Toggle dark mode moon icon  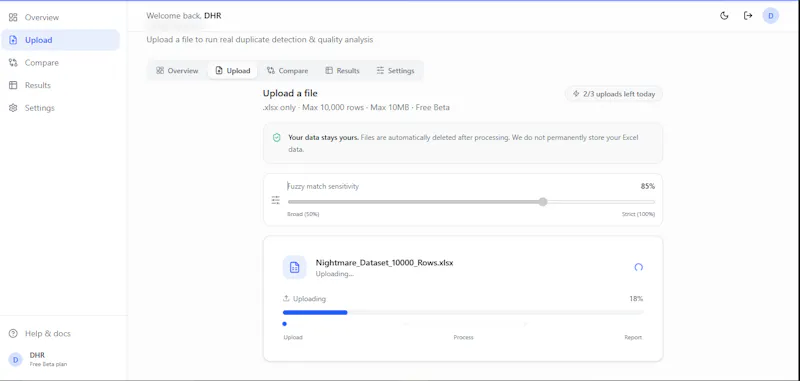(724, 16)
